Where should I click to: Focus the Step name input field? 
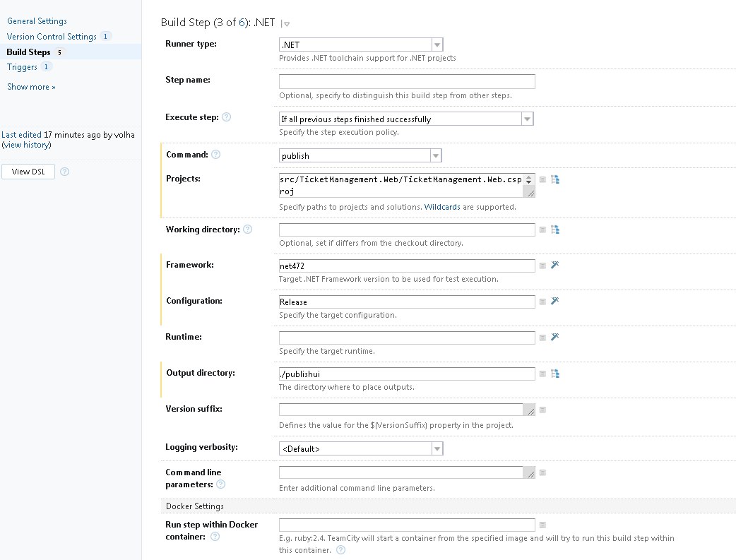(407, 81)
